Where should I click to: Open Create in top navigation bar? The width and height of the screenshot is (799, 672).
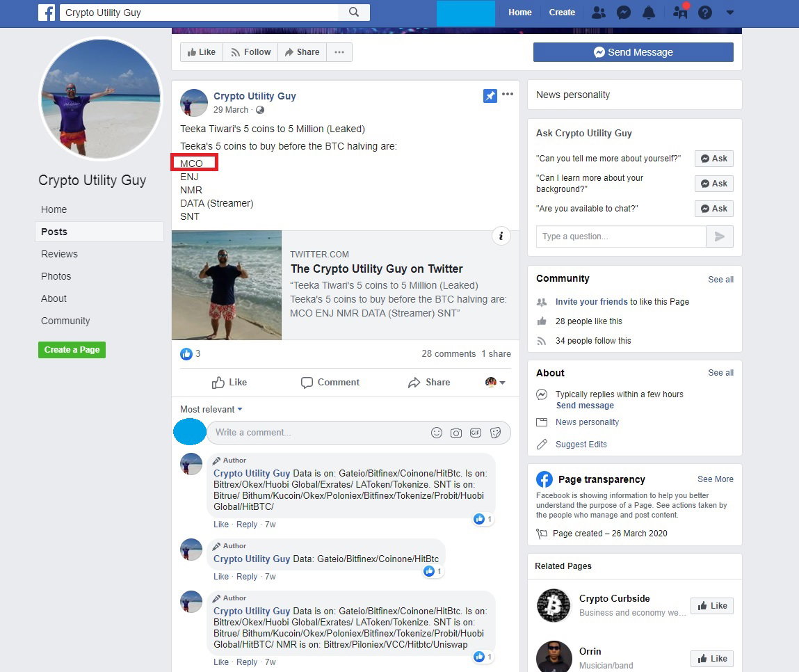(562, 13)
